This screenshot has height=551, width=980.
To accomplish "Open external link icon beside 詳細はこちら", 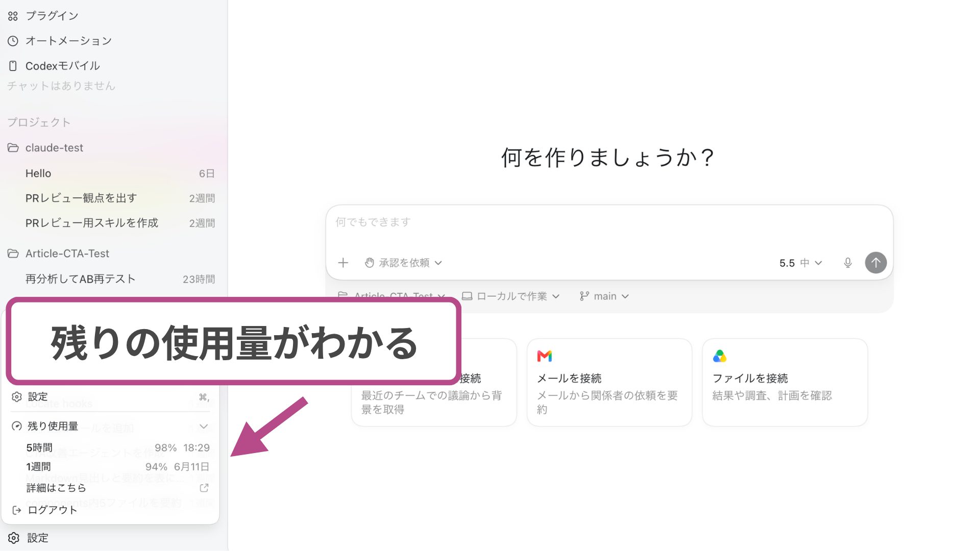I will pyautogui.click(x=204, y=488).
